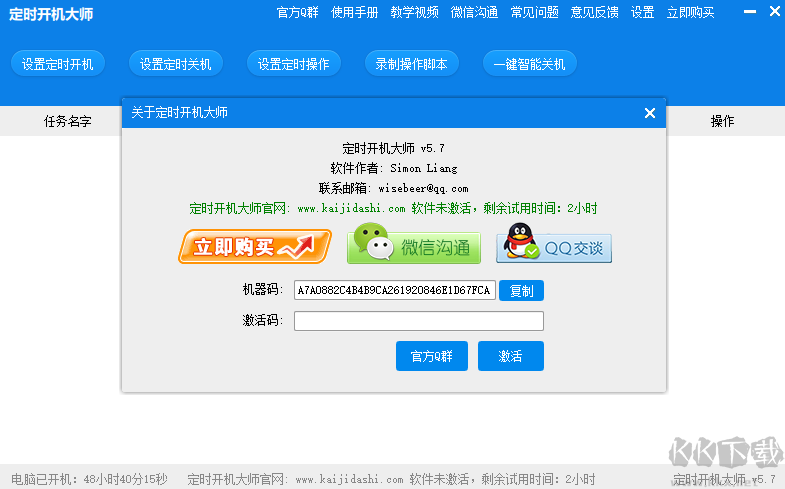This screenshot has height=489, width=785.
Task: Open the 常见问题 menu item
Action: pyautogui.click(x=534, y=13)
